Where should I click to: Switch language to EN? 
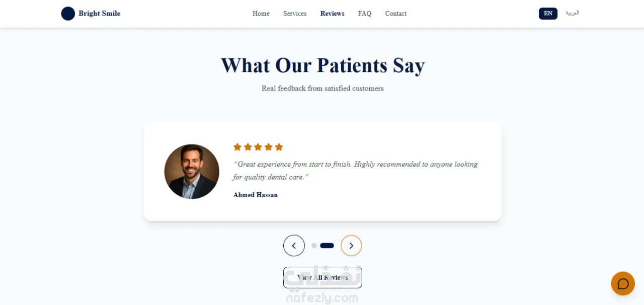click(548, 14)
